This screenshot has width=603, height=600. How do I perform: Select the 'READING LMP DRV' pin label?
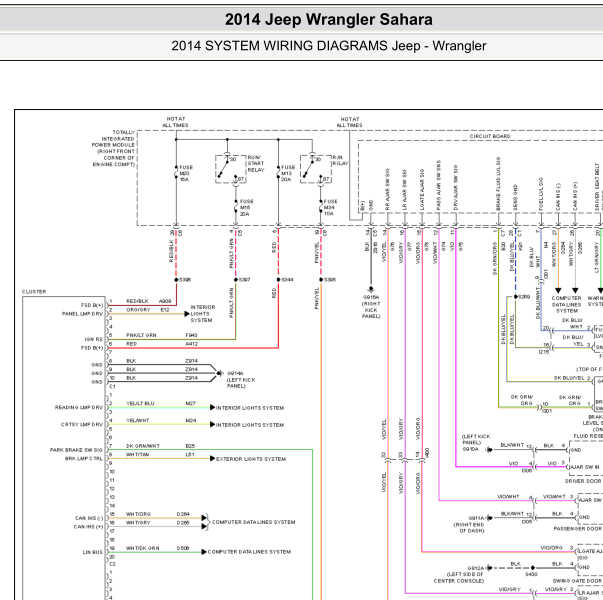[79, 407]
